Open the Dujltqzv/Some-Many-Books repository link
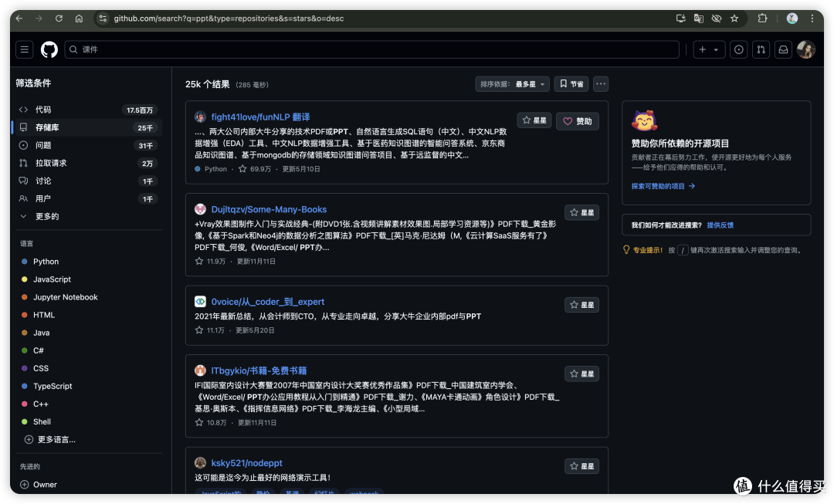Screen dimensions: 834x504 269,208
